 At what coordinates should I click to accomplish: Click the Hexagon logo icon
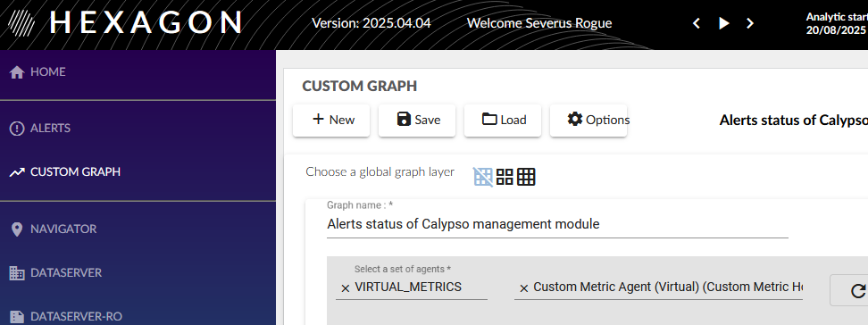click(x=22, y=22)
